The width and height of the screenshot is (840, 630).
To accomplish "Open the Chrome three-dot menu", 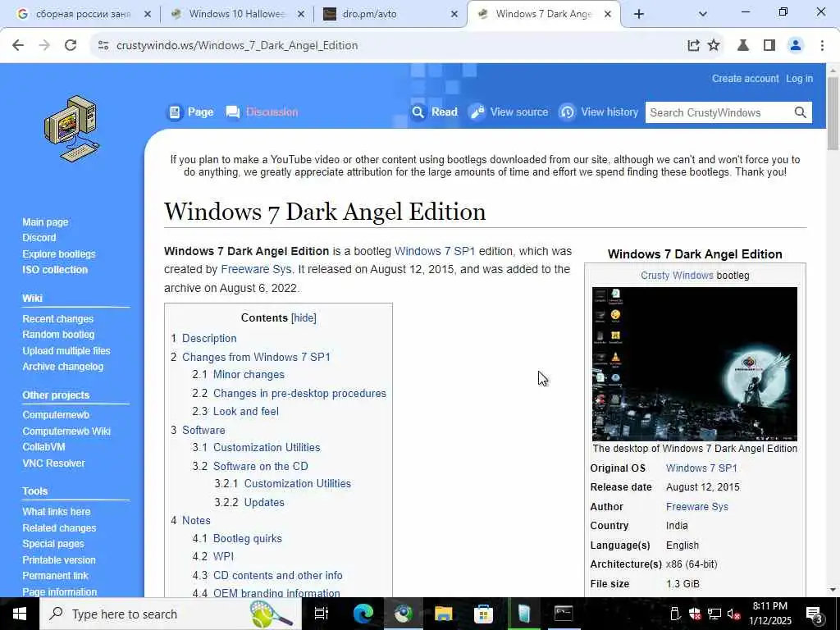I will click(822, 46).
